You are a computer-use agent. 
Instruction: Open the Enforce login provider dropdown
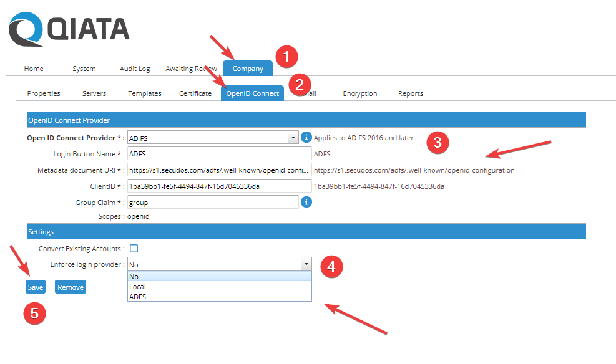click(306, 263)
